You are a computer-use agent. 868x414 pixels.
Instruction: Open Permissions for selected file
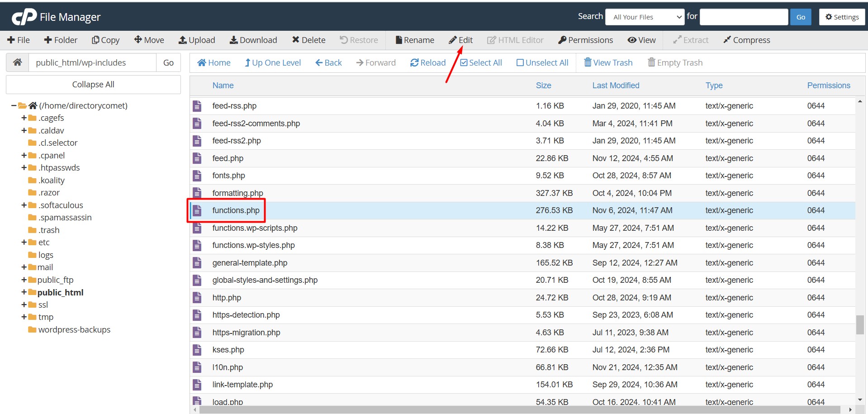[x=586, y=40]
